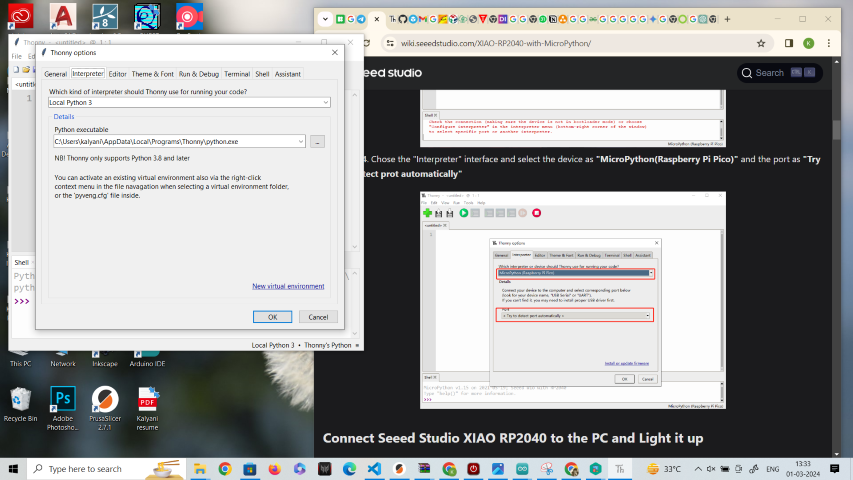Open the File menu in Thonny window
Image resolution: width=853 pixels, height=480 pixels.
[17, 56]
